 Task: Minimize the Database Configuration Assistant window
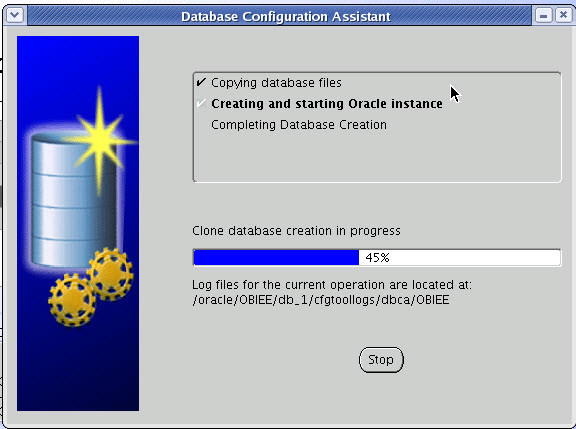(543, 16)
